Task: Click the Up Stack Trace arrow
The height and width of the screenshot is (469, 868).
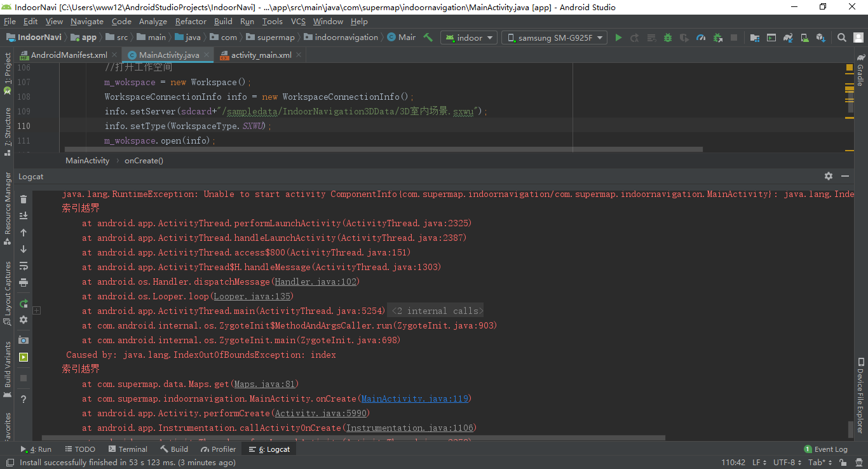Action: coord(24,233)
